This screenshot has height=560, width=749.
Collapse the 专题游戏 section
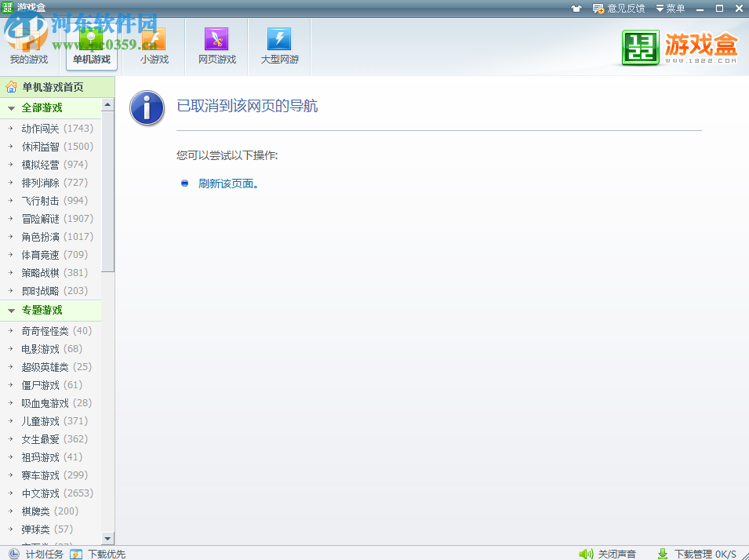click(x=11, y=311)
